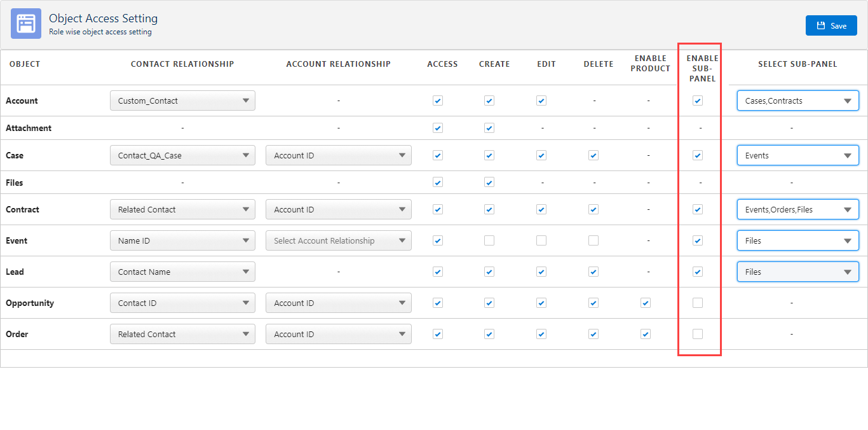Screen dimensions: 868x430
Task: Uncheck Delete permission for Case
Action: [x=593, y=155]
